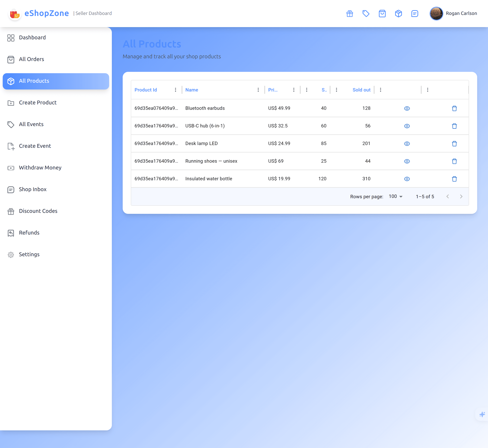
Task: Go to next page arrow in pagination
Action: [461, 196]
